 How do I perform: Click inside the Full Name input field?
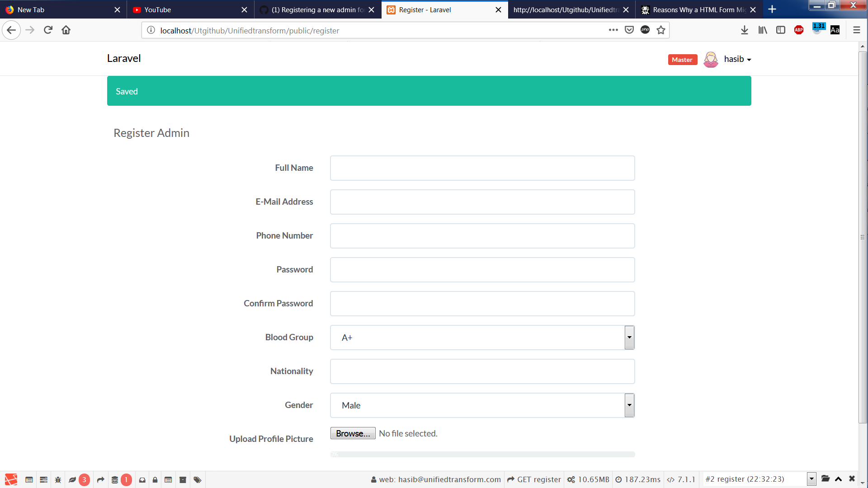click(482, 168)
